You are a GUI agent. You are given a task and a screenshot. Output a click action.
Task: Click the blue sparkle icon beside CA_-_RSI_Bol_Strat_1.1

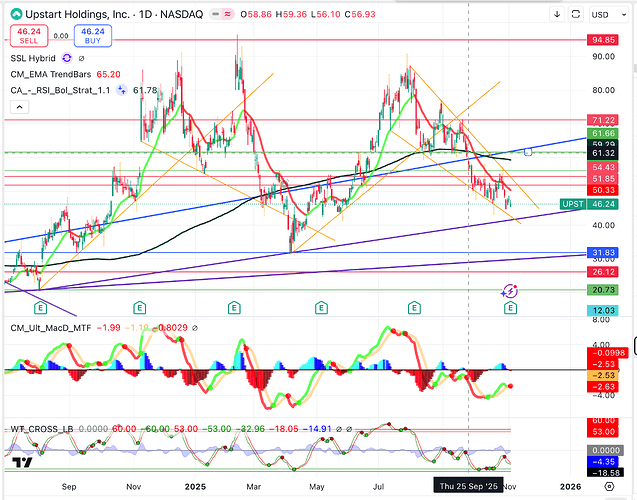tap(121, 90)
